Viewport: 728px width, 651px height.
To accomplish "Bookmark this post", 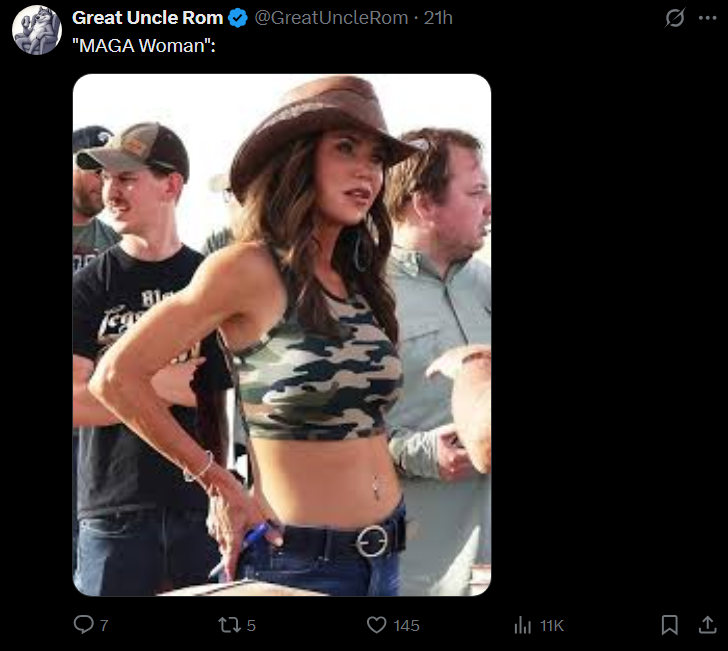I will point(670,625).
